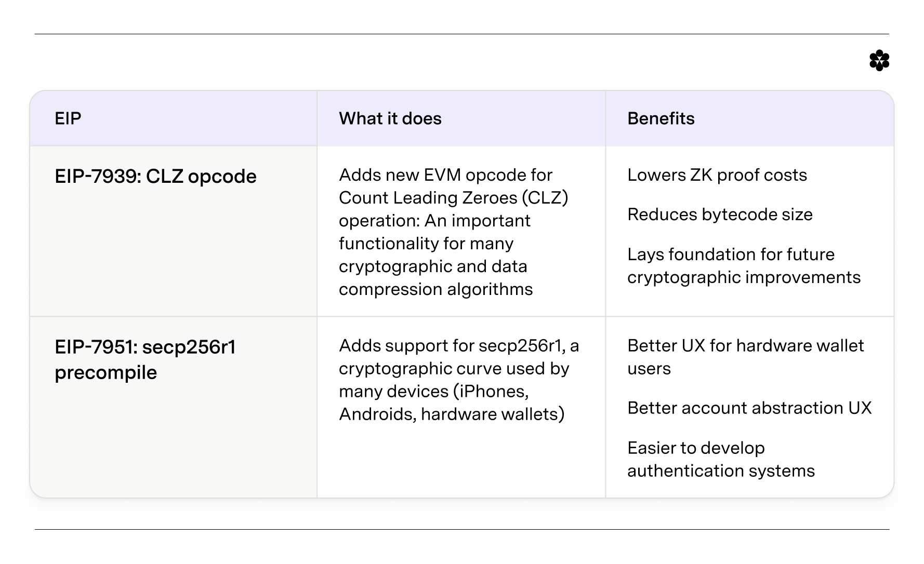Image resolution: width=924 pixels, height=564 pixels.
Task: Click the black flower logo icon
Action: (879, 61)
